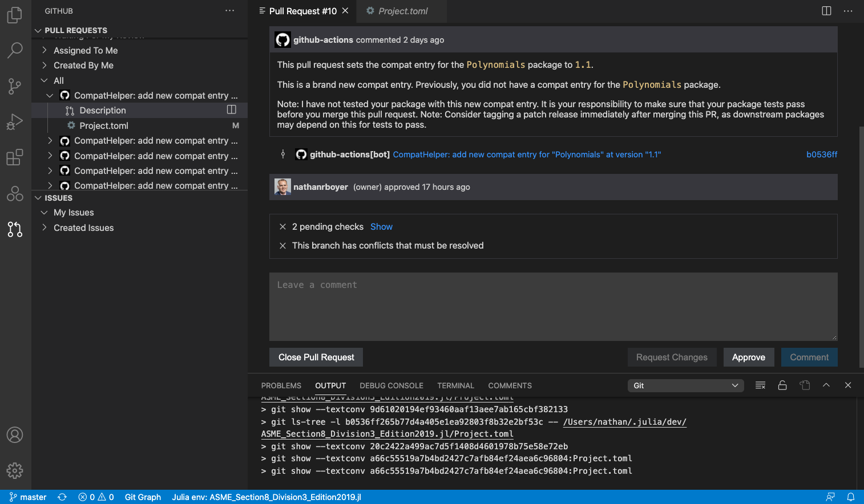Toggle notifications via the status bar bell
The height and width of the screenshot is (504, 864).
tap(851, 497)
